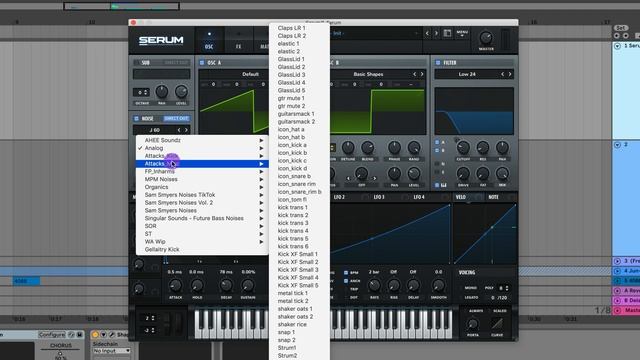Expand the Organics submenu

point(202,187)
